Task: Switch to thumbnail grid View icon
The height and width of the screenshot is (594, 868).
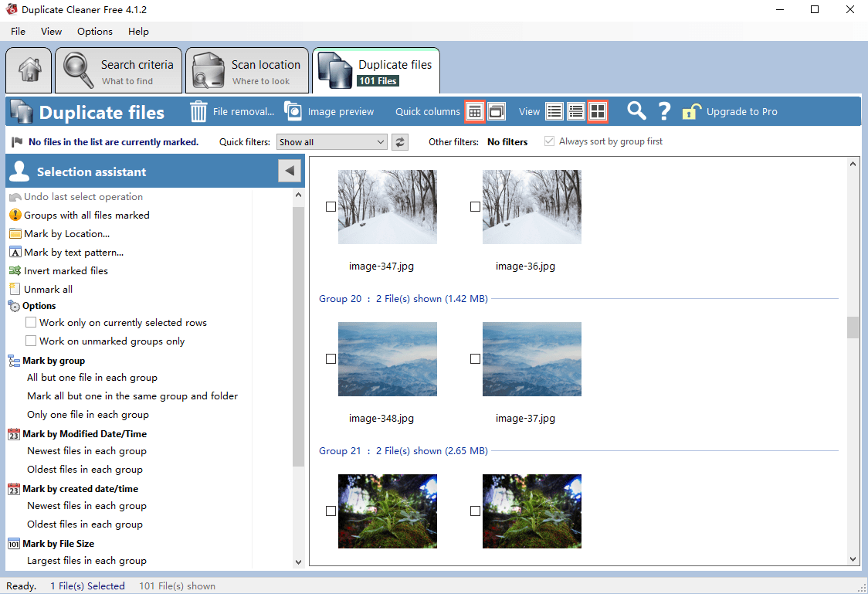Action: point(598,111)
